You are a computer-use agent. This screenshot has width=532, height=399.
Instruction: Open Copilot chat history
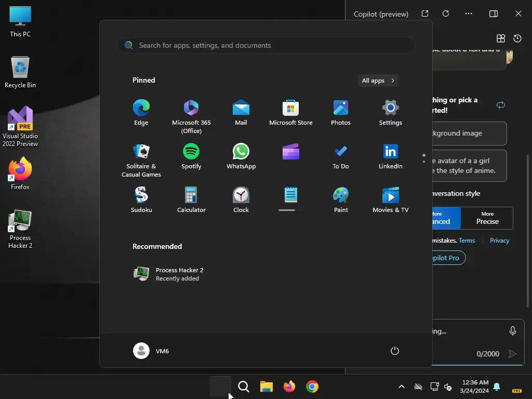pos(517,38)
